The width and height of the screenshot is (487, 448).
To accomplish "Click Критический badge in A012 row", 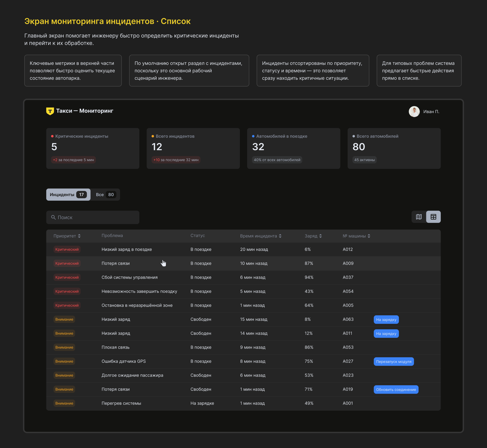I will click(x=67, y=250).
